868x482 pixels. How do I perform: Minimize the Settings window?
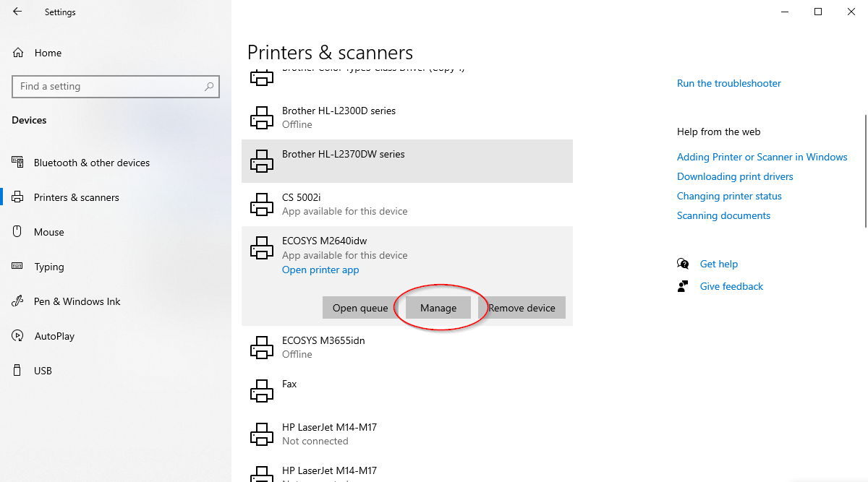click(786, 12)
